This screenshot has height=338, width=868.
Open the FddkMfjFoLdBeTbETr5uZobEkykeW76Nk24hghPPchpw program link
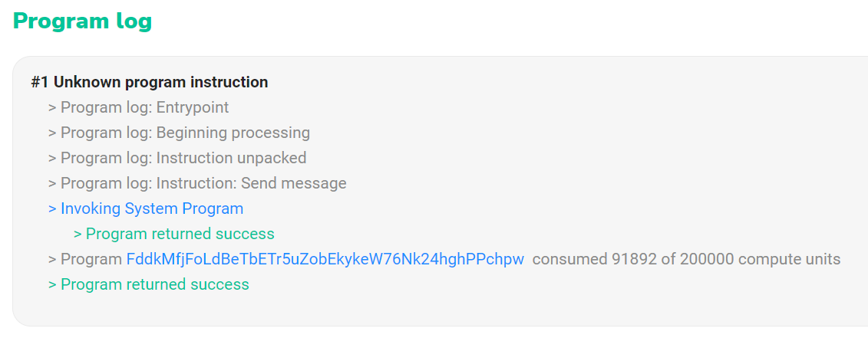click(325, 259)
